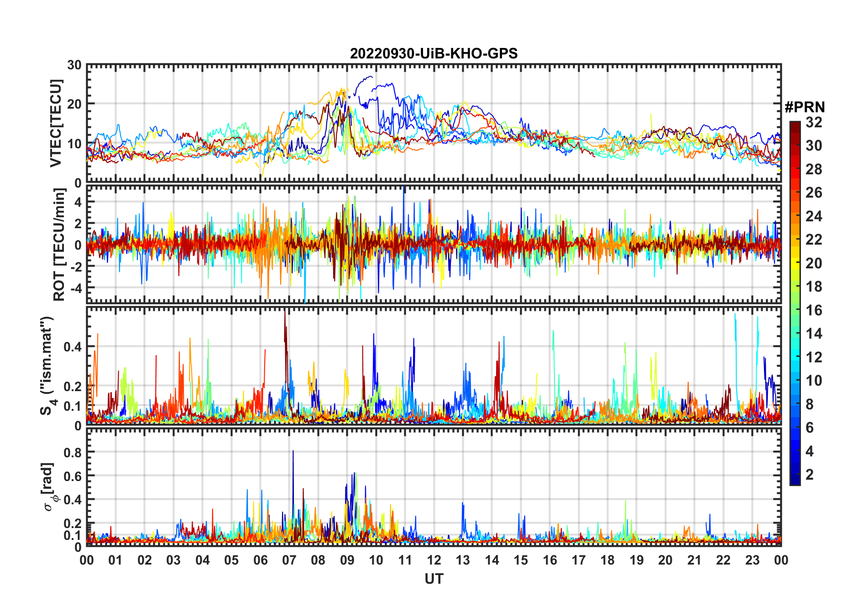Viewport: 868px width, 607px height.
Task: Click the 19 hour label on the UT axis
Action: point(636,560)
